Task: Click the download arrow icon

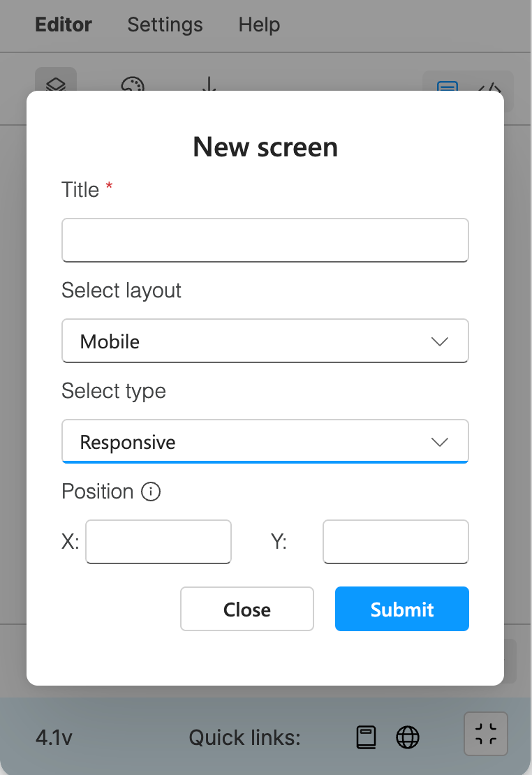Action: pos(209,84)
